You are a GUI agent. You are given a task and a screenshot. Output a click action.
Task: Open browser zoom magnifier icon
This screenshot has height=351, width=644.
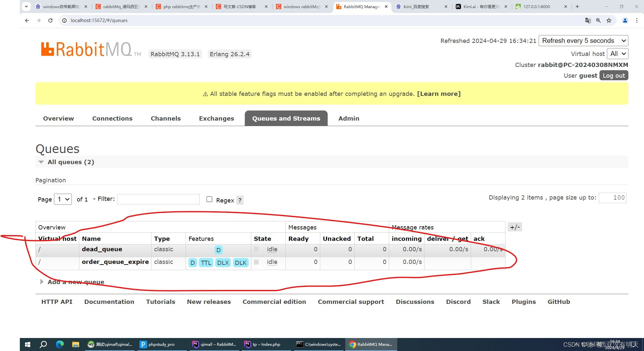click(598, 20)
